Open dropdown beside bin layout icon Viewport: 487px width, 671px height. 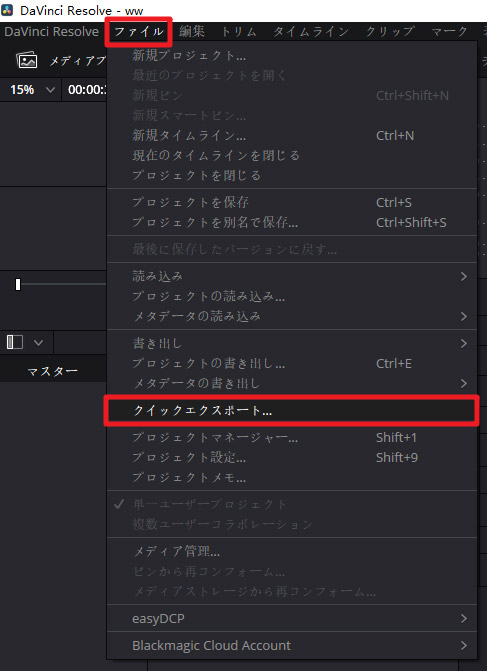click(38, 342)
